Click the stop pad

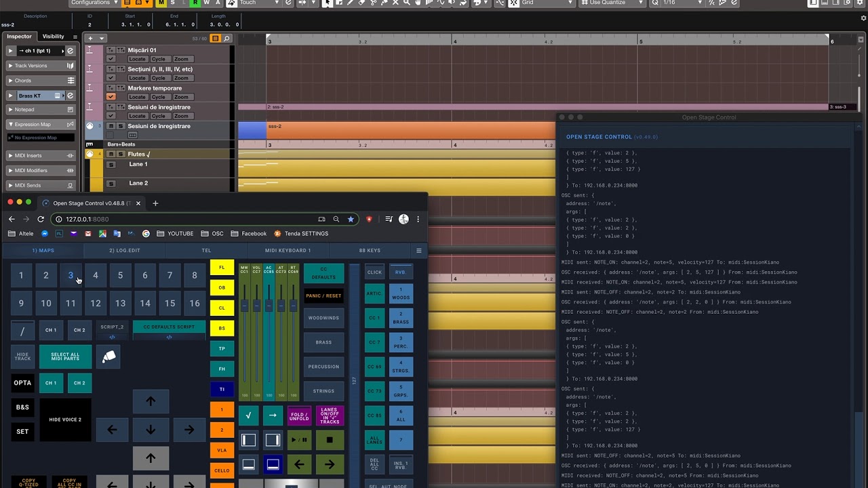[330, 439]
